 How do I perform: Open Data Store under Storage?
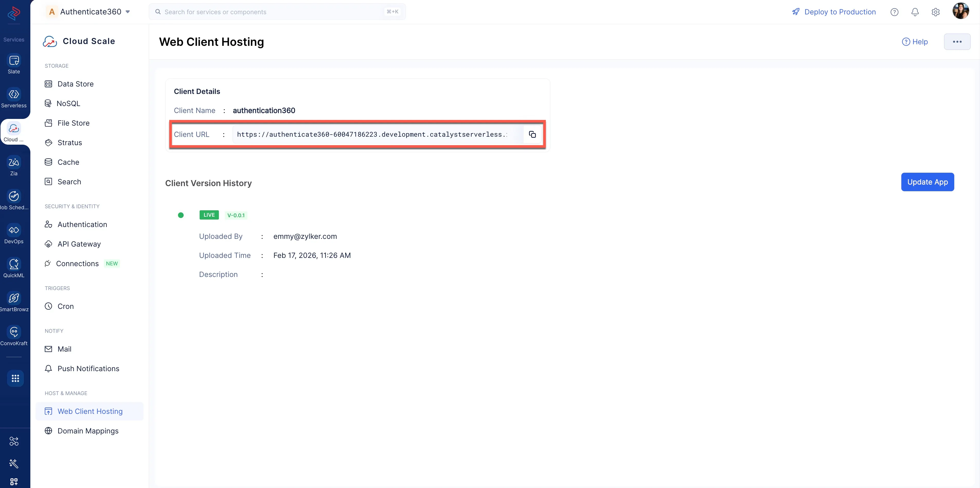point(75,84)
